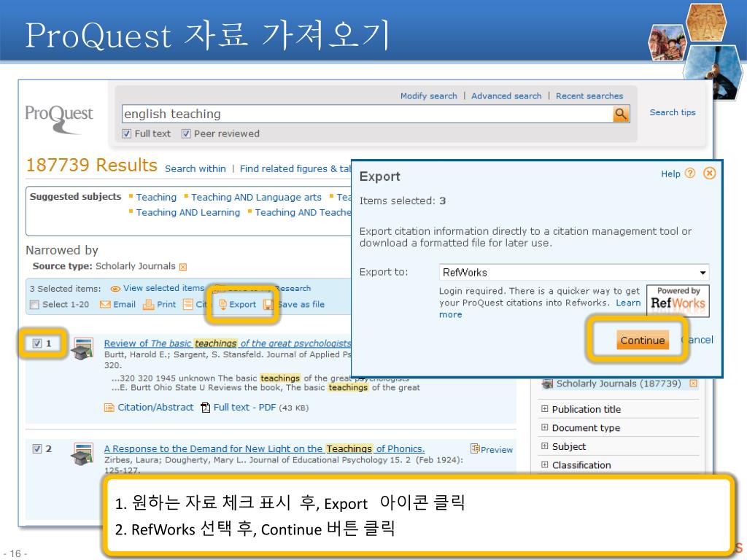This screenshot has width=747, height=560.
Task: Click Save as file link
Action: [301, 304]
